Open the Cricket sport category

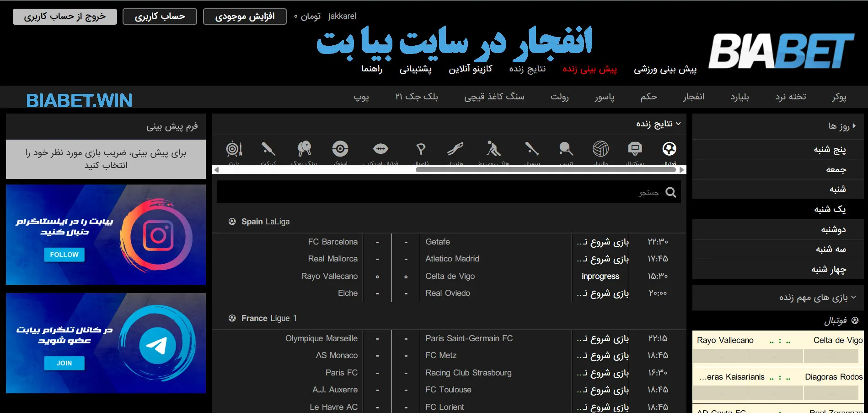268,149
